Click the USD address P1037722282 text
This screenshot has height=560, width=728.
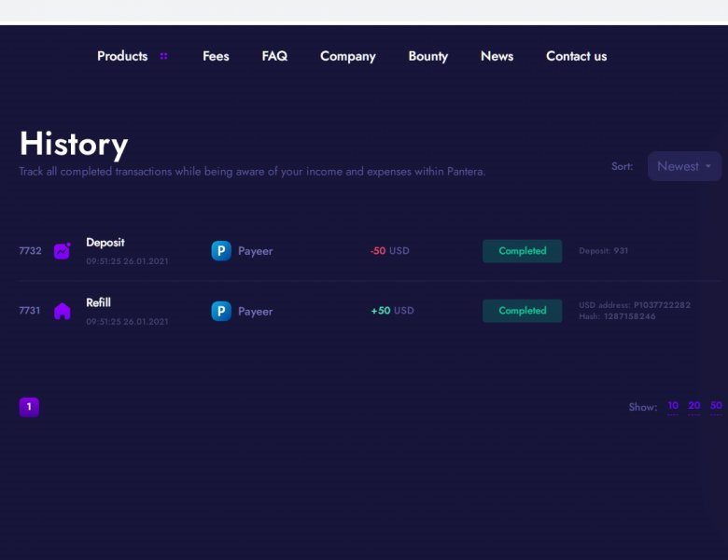(635, 305)
